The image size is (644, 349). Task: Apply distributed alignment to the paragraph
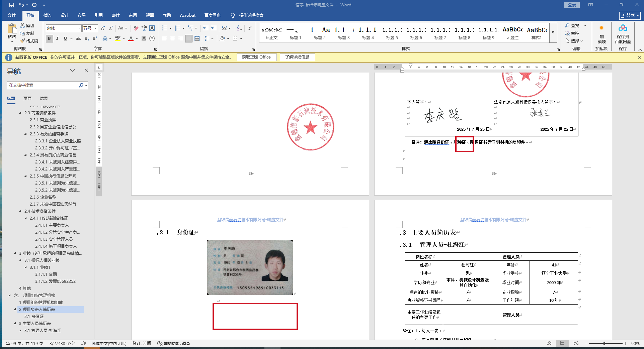point(197,39)
